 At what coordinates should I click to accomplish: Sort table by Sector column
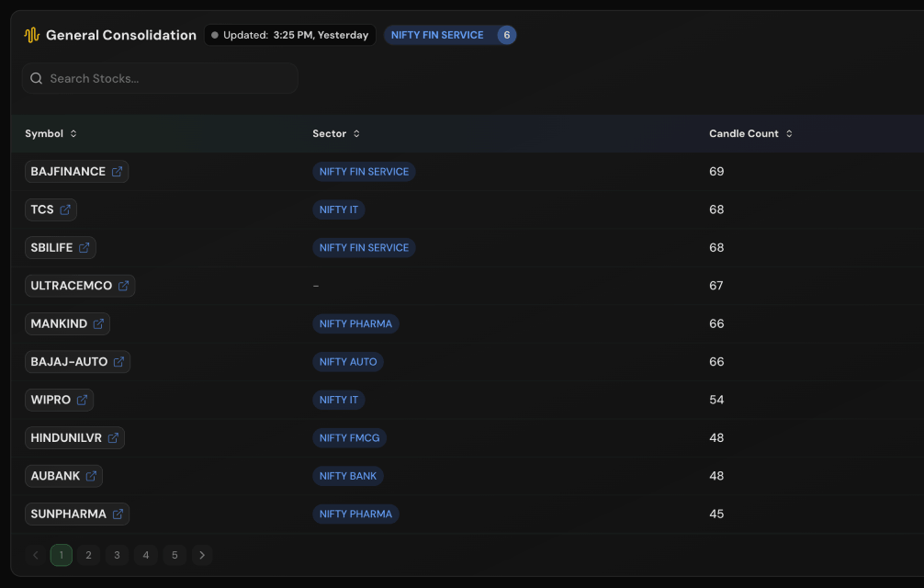[x=336, y=134]
